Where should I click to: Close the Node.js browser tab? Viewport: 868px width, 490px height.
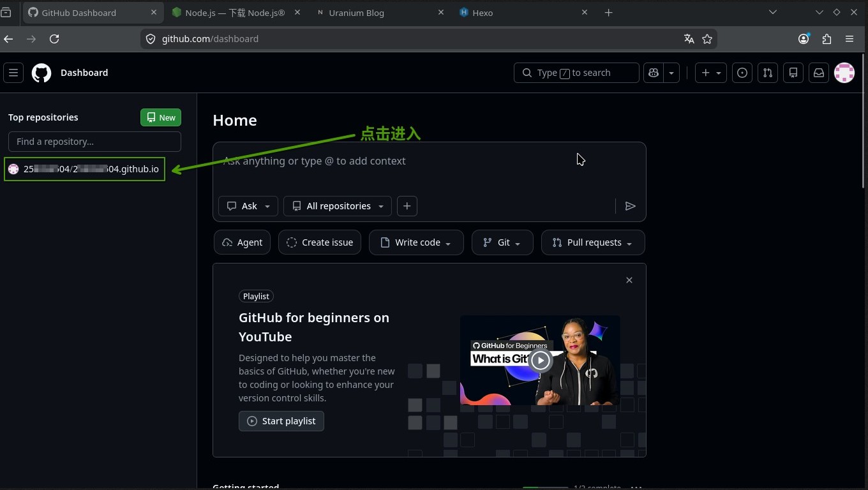click(297, 12)
